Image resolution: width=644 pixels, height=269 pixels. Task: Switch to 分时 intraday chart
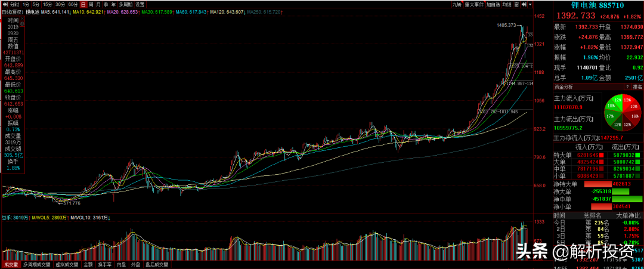pyautogui.click(x=15, y=4)
